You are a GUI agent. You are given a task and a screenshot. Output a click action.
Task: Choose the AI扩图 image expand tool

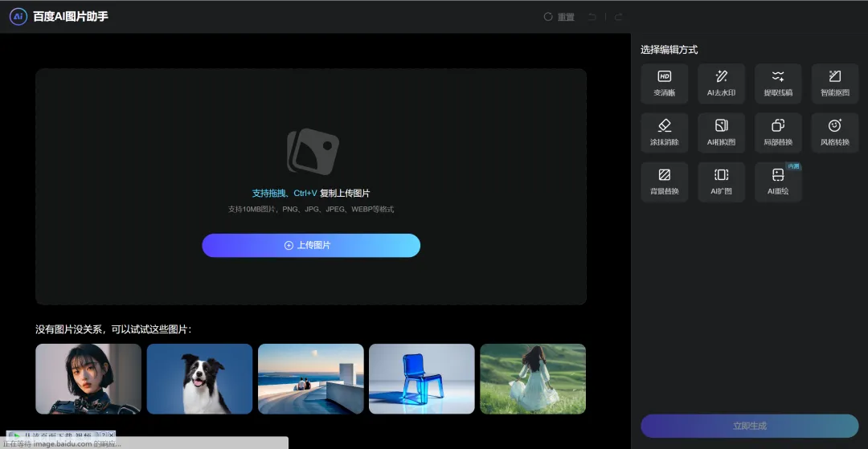(721, 182)
